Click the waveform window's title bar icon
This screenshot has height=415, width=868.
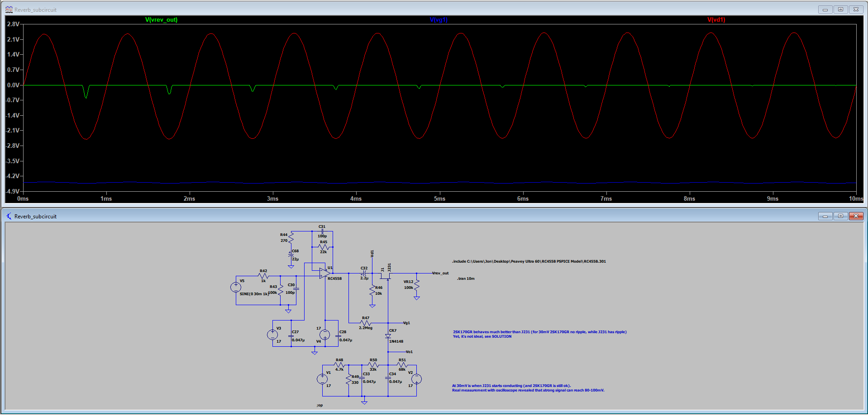9,9
